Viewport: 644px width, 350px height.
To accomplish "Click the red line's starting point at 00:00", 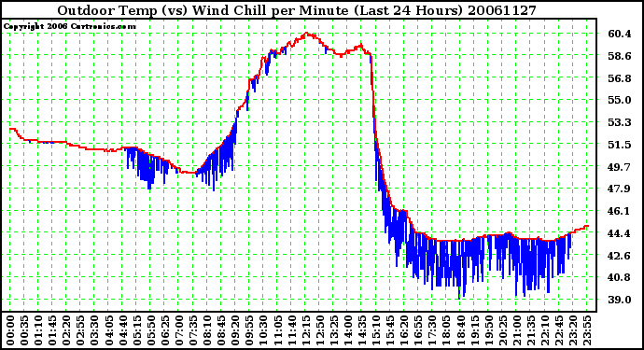I will coord(10,129).
